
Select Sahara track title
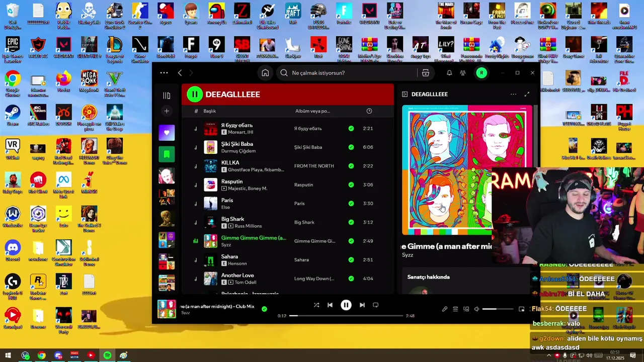tap(229, 256)
